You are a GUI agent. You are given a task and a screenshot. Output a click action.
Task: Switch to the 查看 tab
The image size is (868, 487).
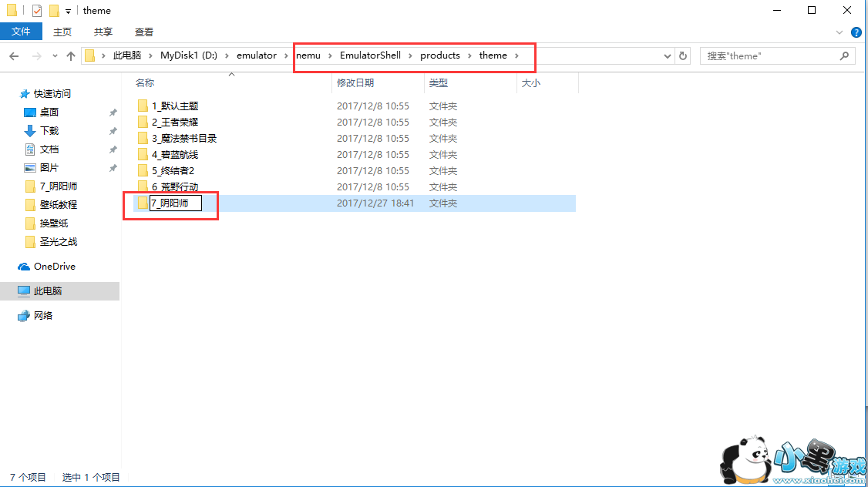144,32
